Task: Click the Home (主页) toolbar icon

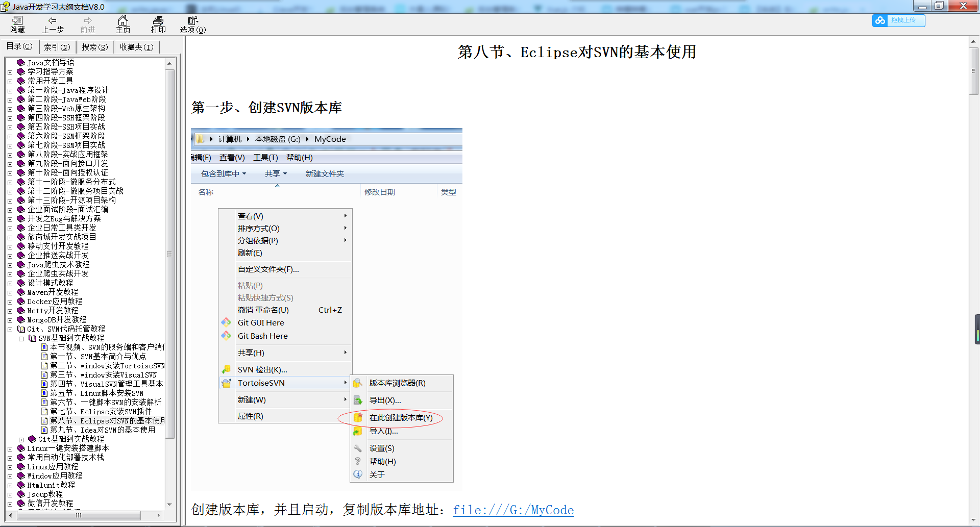Action: coord(123,24)
